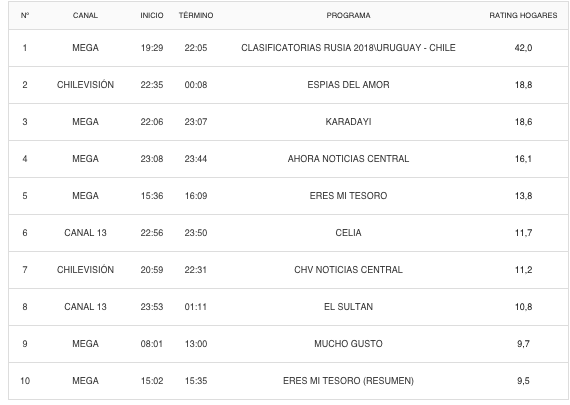Select the EL SULTAN program cell
The width and height of the screenshot is (570, 405).
tap(348, 307)
